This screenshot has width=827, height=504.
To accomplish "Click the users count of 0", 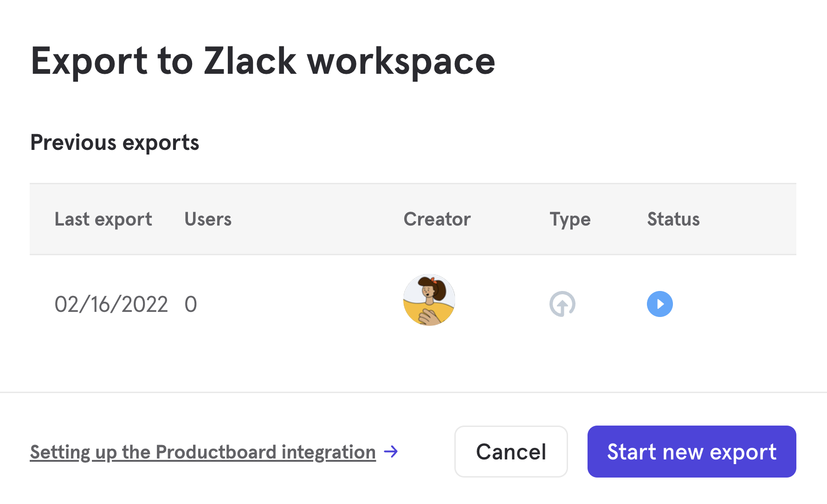I will click(x=191, y=304).
